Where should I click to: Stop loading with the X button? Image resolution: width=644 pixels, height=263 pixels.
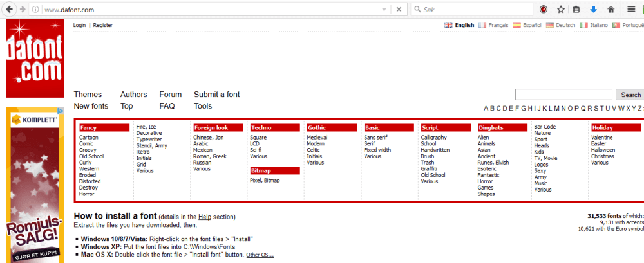399,9
